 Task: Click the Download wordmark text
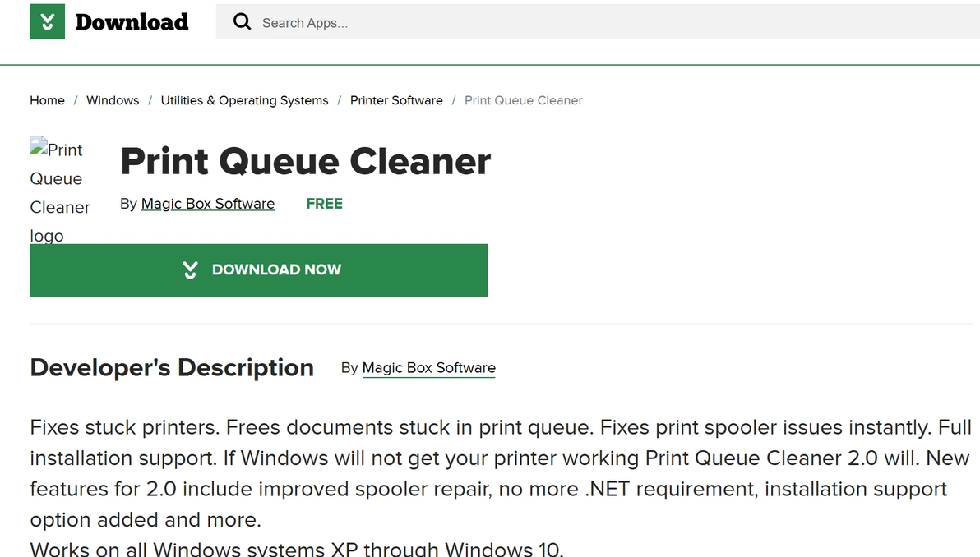pyautogui.click(x=132, y=22)
